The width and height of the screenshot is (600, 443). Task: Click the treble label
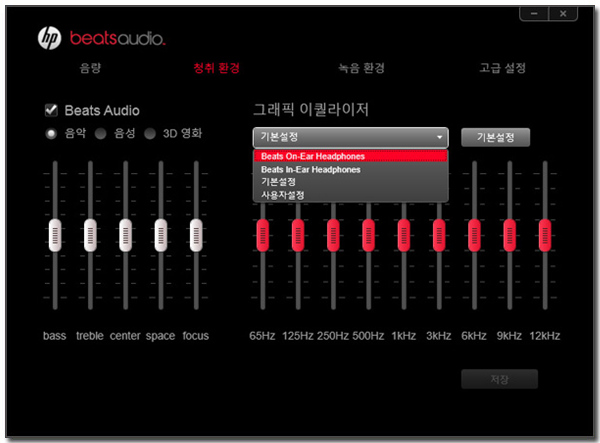coord(90,336)
